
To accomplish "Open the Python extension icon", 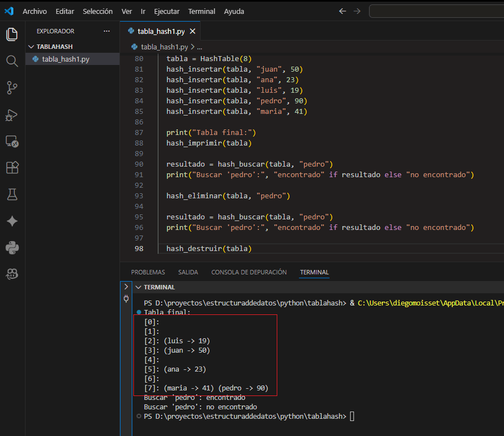I will 12,248.
